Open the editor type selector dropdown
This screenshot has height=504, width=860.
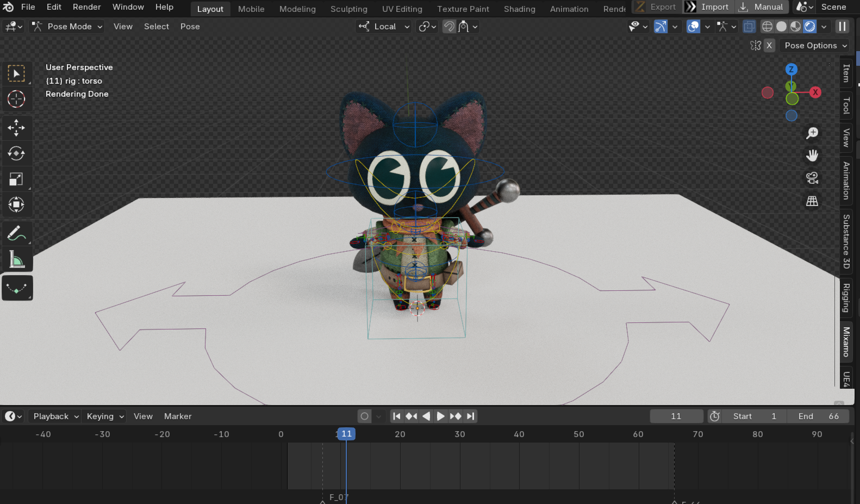pyautogui.click(x=14, y=27)
